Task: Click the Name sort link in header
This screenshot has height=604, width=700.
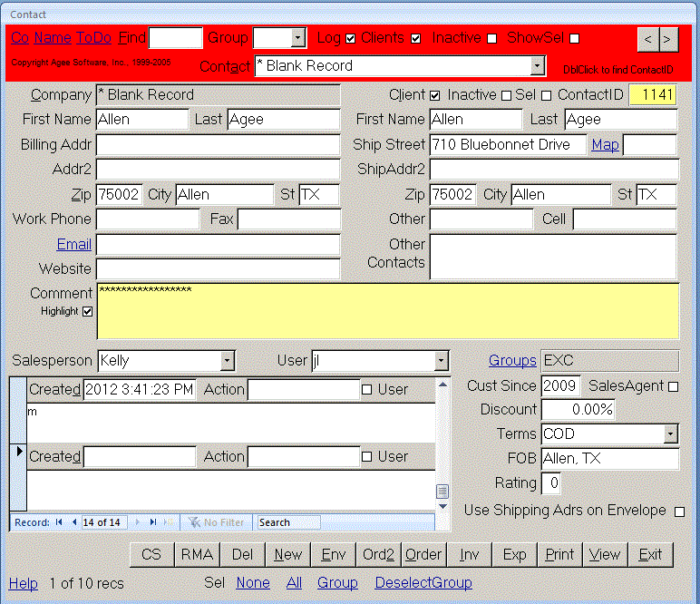Action: pyautogui.click(x=53, y=38)
